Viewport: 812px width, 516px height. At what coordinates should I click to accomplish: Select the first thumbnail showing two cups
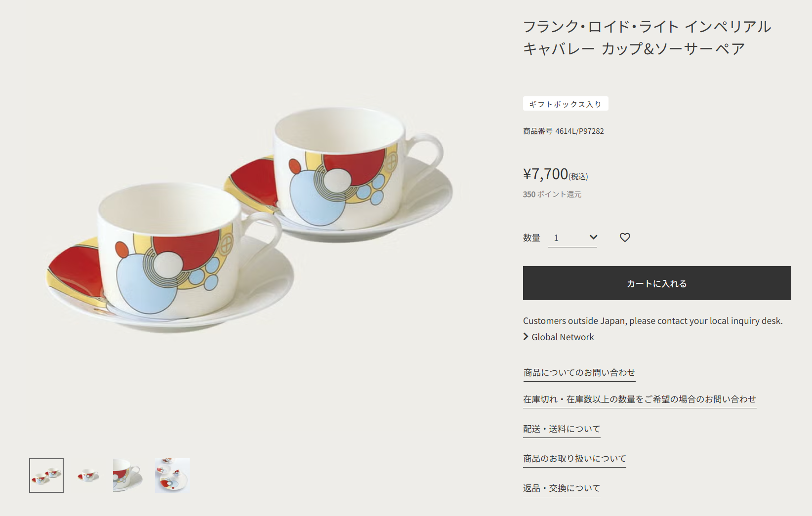click(x=46, y=476)
